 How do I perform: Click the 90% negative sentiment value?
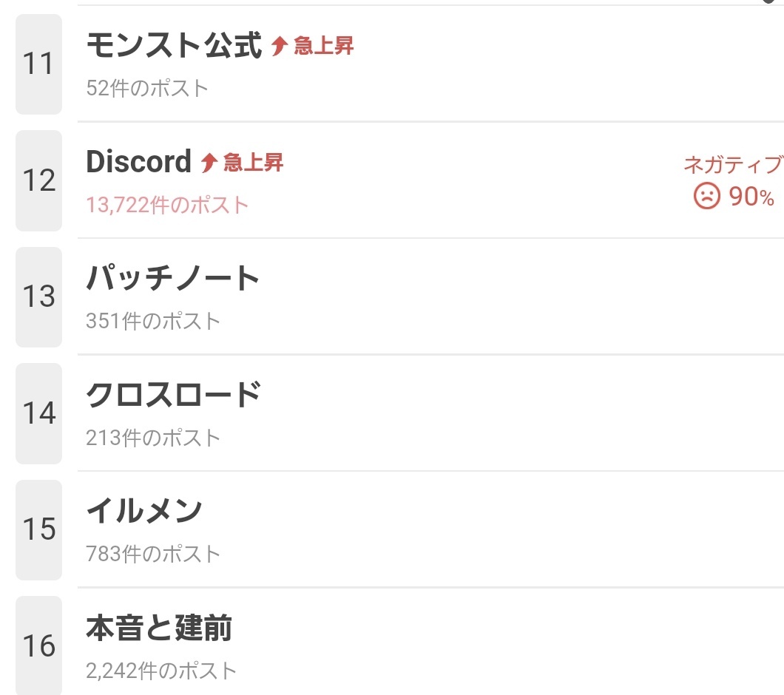tap(751, 197)
